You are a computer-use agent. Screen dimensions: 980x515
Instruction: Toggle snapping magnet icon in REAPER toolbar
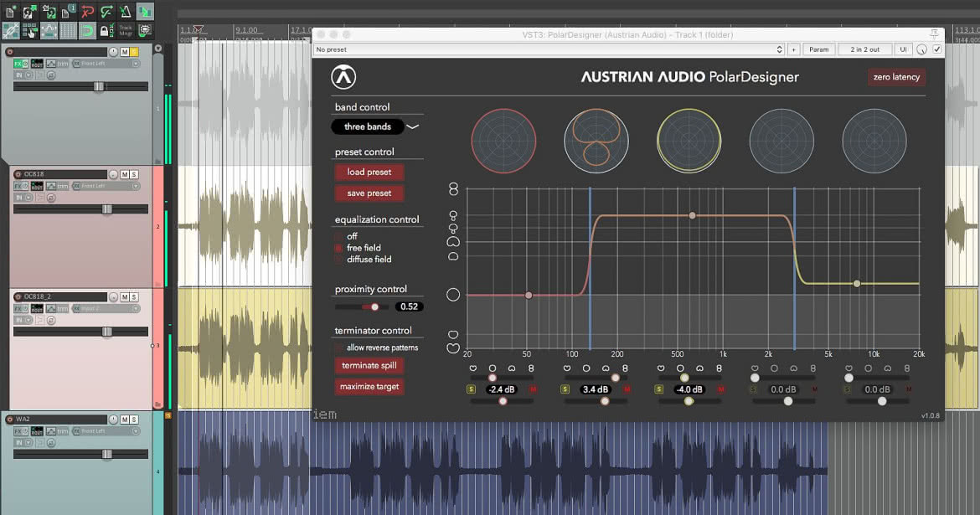coord(87,30)
